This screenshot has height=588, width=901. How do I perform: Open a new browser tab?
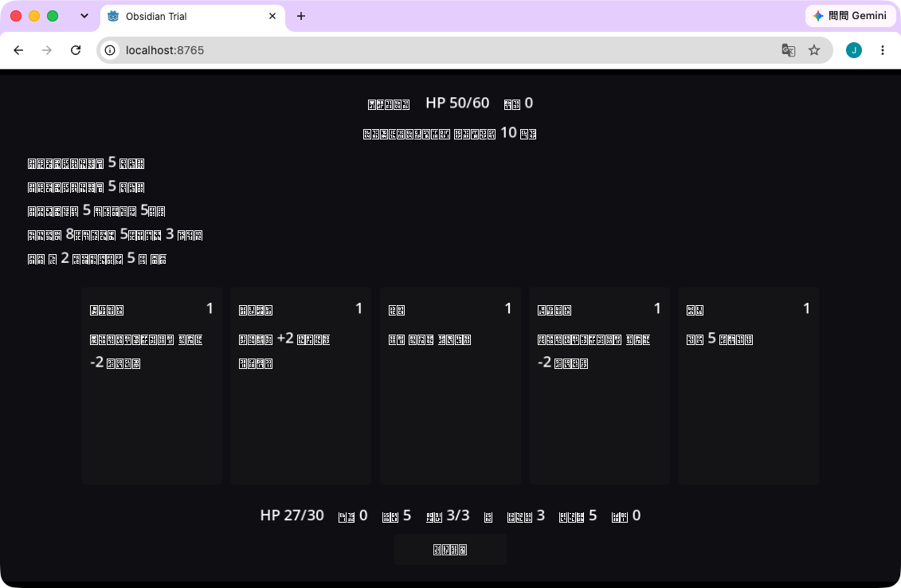click(x=301, y=16)
